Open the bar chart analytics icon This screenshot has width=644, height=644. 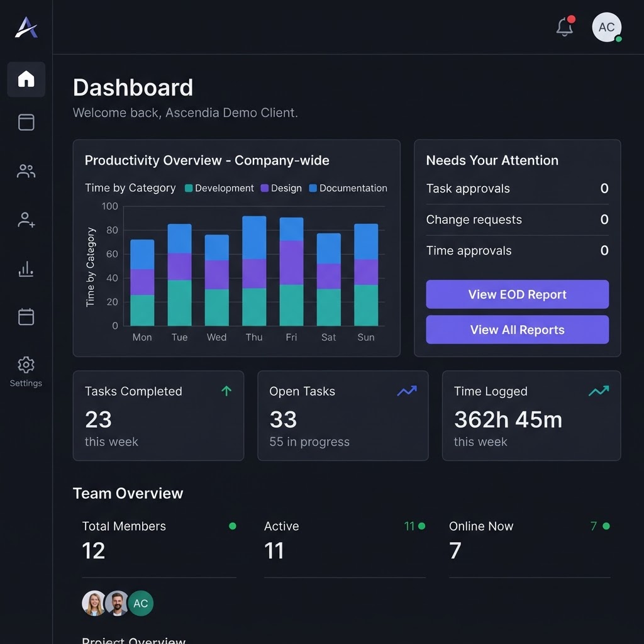(x=26, y=269)
